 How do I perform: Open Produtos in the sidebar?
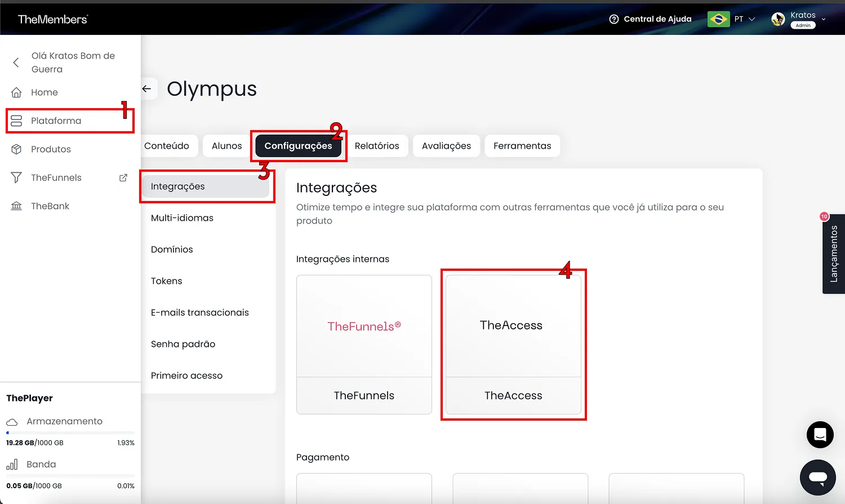51,149
